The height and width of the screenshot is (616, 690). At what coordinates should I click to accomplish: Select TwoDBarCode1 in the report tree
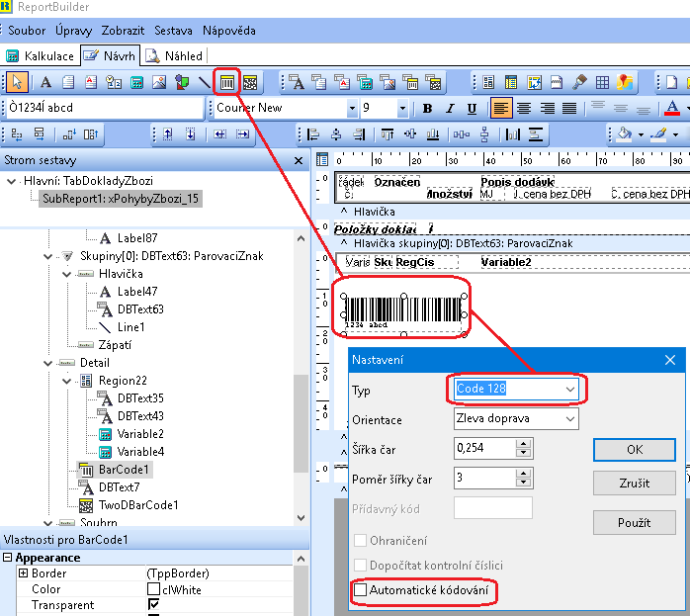[138, 505]
